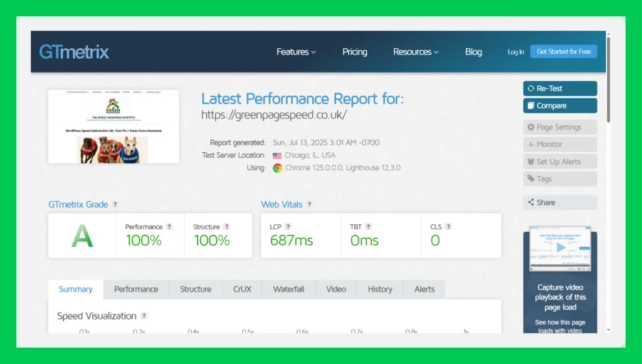The height and width of the screenshot is (364, 642).
Task: Go to the Blog page
Action: [473, 52]
